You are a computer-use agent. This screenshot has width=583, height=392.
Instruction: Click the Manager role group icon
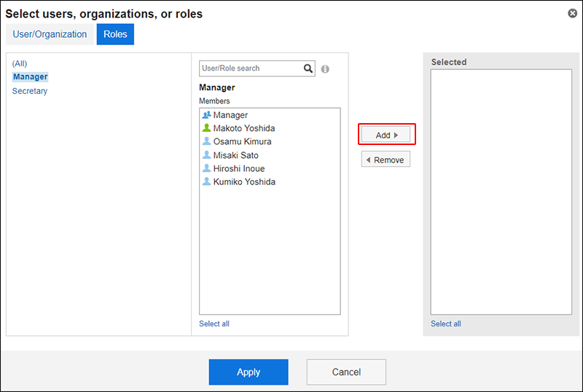(206, 115)
